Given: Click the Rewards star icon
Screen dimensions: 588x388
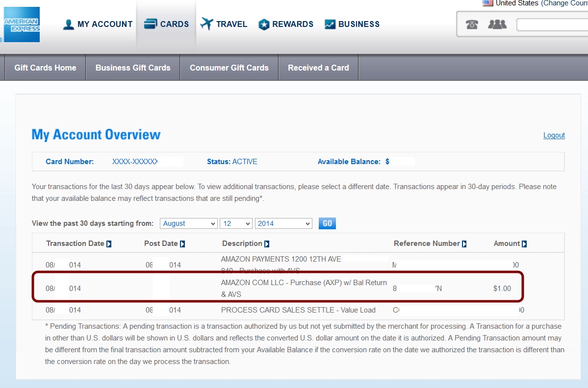Looking at the screenshot, I should [x=264, y=24].
